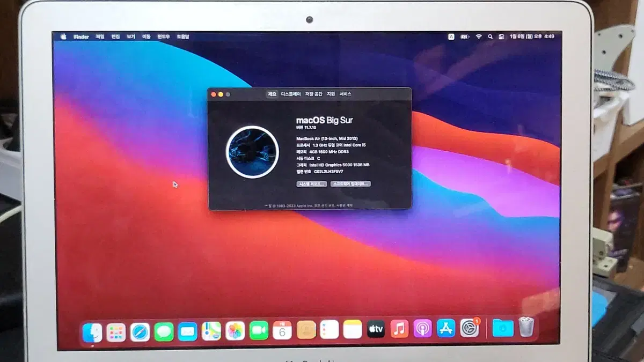Start FaceTime from the Dock

click(259, 331)
